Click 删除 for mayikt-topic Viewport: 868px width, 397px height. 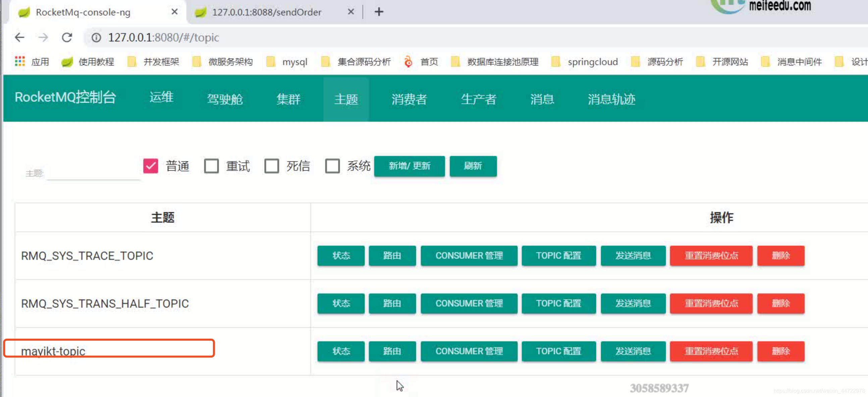[781, 351]
